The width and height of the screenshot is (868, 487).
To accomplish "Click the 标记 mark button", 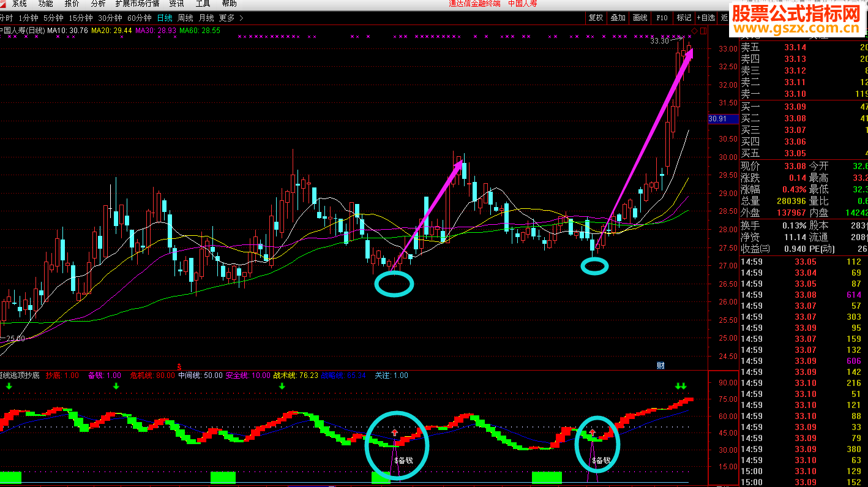I will pos(684,18).
